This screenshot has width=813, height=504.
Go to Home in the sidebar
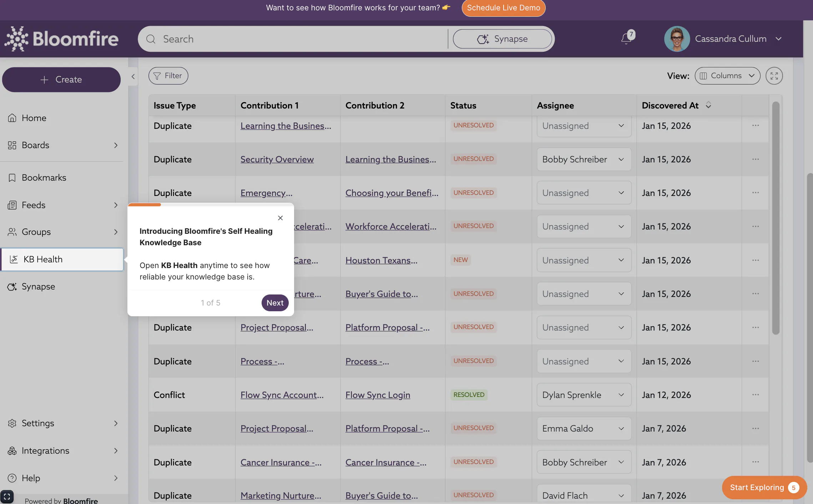pyautogui.click(x=34, y=118)
